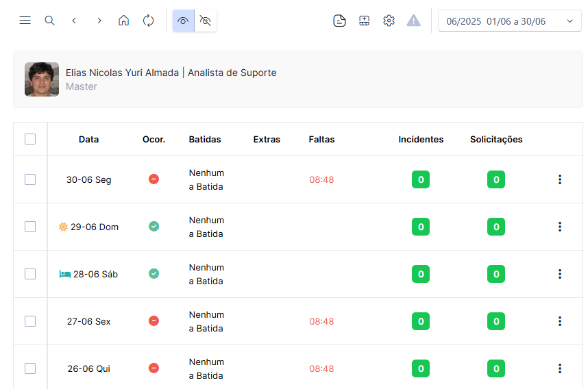Open the three-dot menu for 26-06 Qui

560,368
